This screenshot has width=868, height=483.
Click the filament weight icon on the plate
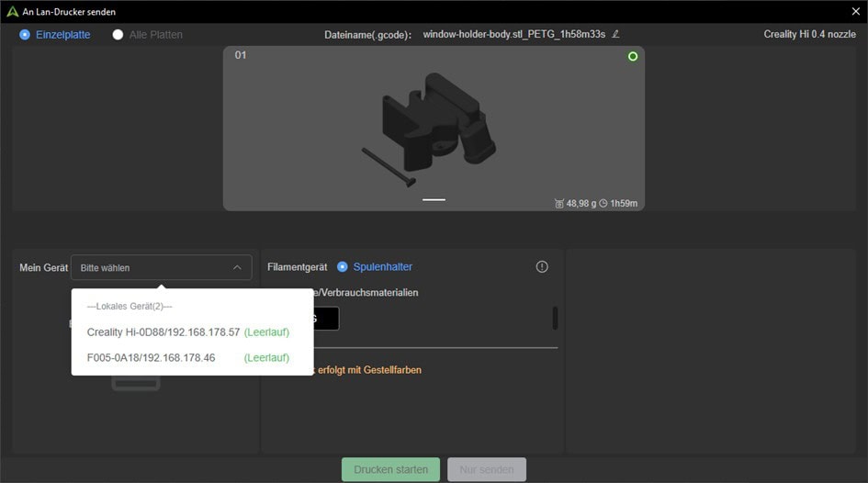click(559, 204)
